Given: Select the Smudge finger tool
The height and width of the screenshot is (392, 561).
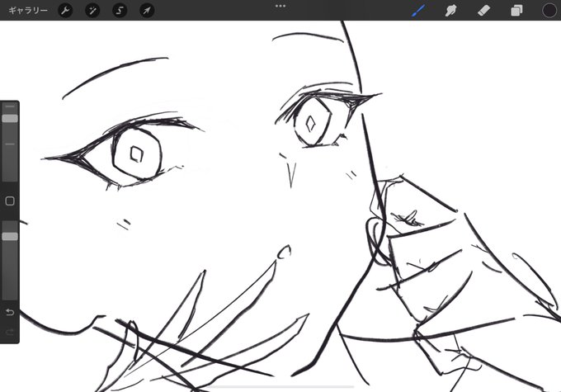Looking at the screenshot, I should tap(450, 11).
